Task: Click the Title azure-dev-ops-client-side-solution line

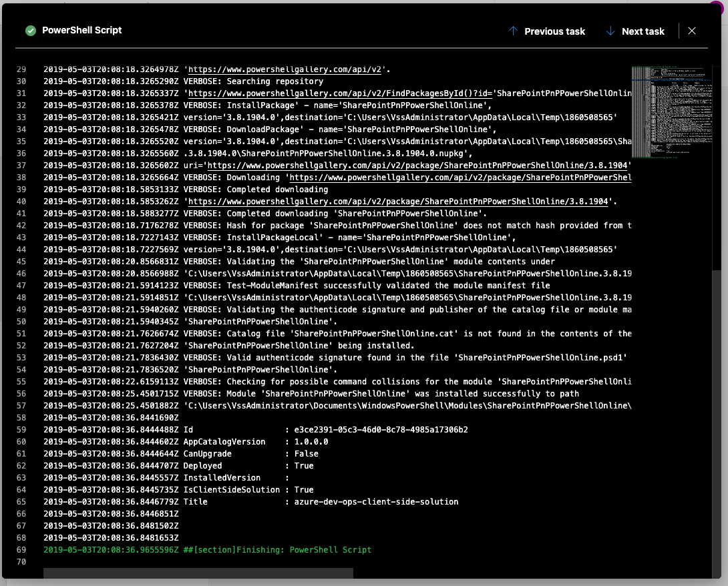Action: 250,502
